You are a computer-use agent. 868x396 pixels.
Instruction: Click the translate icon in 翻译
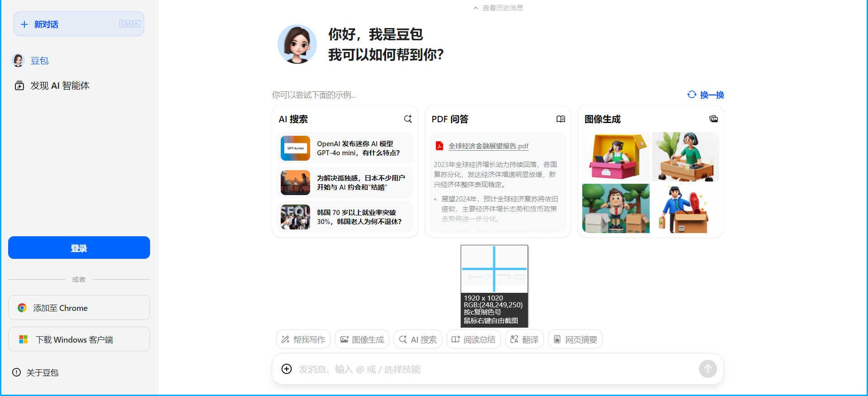coord(514,339)
